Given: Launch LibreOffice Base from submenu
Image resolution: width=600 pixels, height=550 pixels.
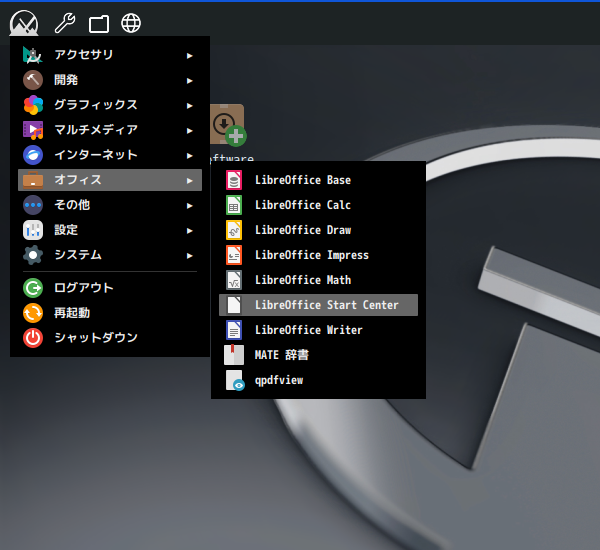Looking at the screenshot, I should pyautogui.click(x=318, y=180).
